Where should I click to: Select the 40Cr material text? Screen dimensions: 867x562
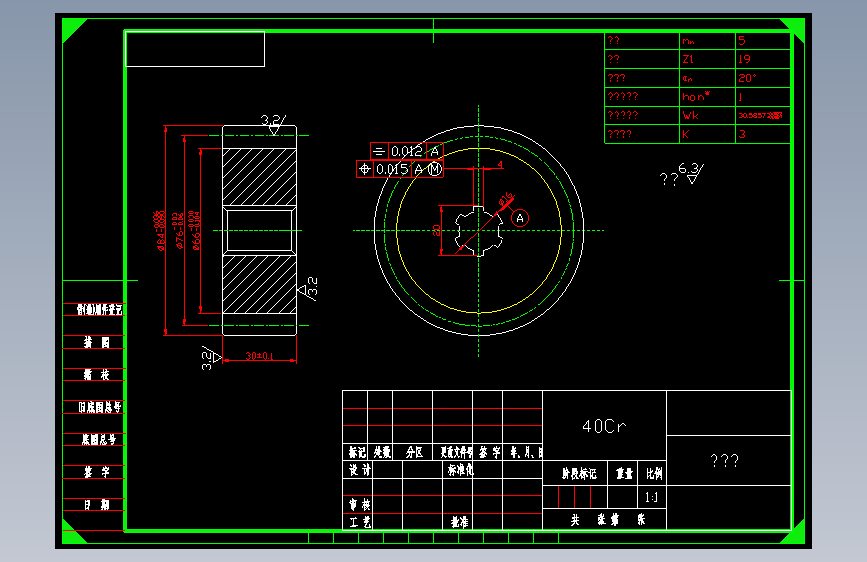[604, 426]
